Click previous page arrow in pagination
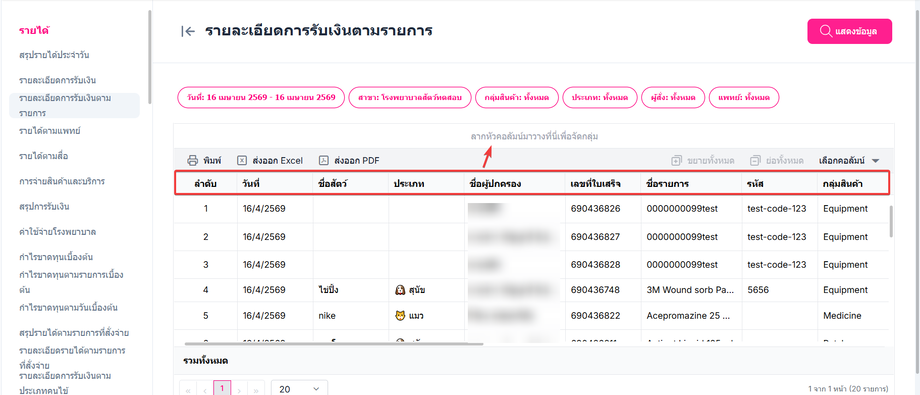920x395 pixels. coord(205,390)
